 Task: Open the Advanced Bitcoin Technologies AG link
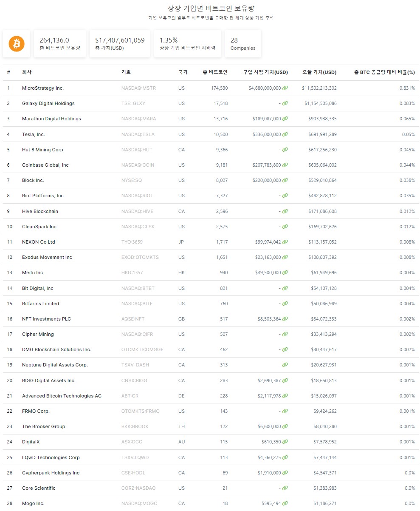(62, 396)
